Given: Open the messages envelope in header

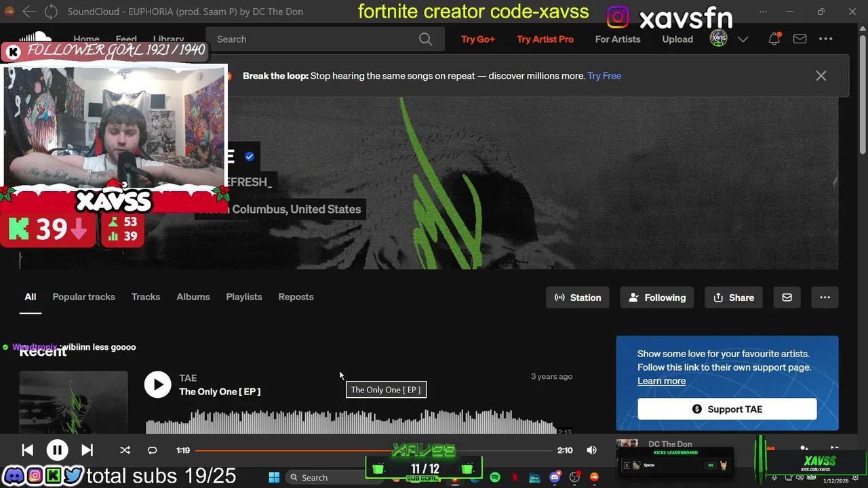Looking at the screenshot, I should (800, 39).
